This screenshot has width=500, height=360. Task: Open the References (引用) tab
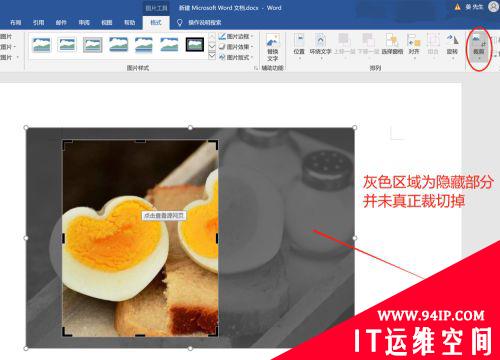38,23
